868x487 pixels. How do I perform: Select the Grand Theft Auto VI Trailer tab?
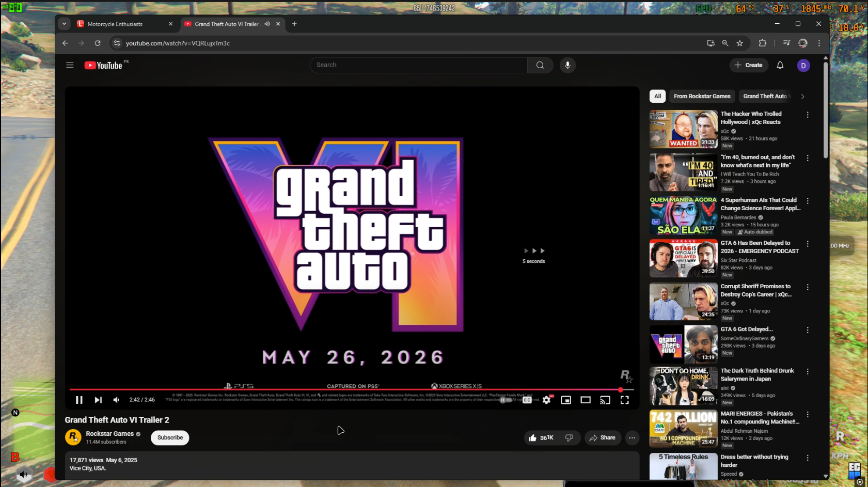(x=227, y=24)
